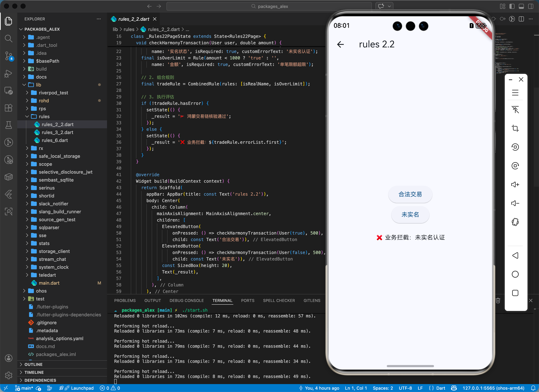539x392 pixels.
Task: Open the Extensions view
Action: tap(8, 108)
